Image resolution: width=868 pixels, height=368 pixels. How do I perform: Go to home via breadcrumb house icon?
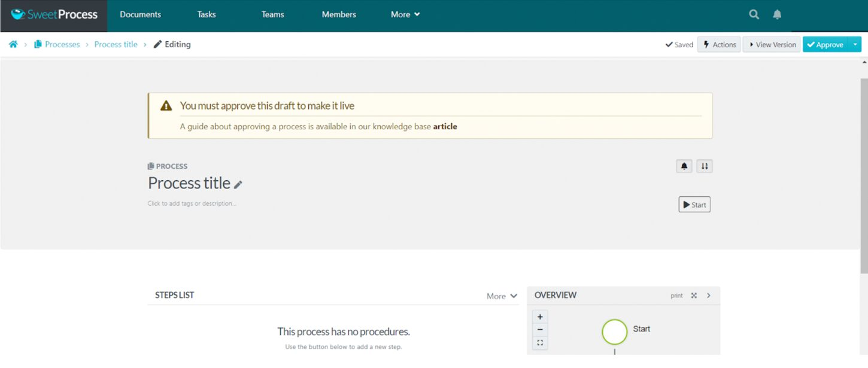(x=13, y=44)
